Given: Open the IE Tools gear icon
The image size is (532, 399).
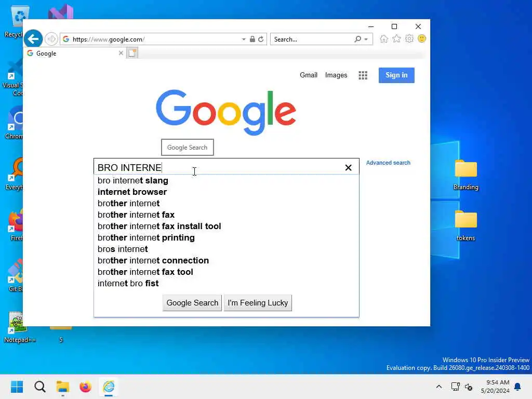Looking at the screenshot, I should (409, 38).
